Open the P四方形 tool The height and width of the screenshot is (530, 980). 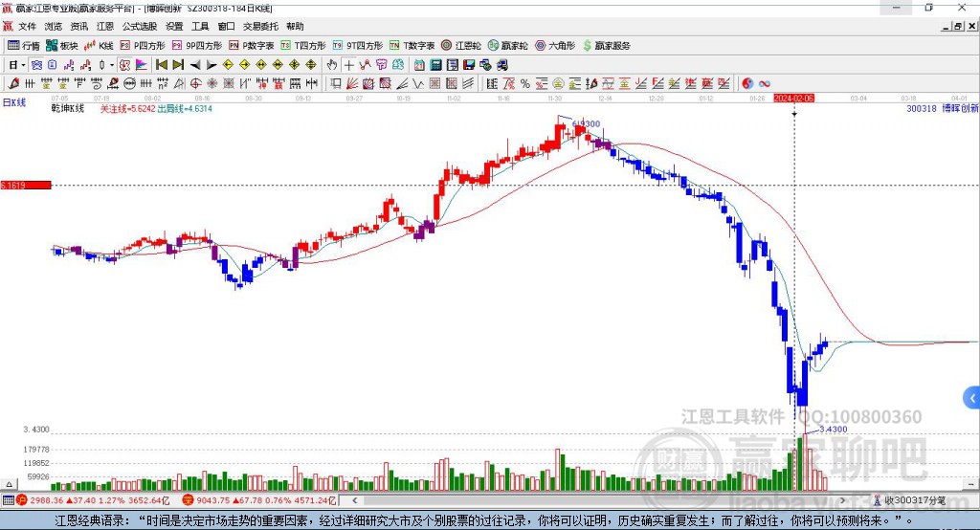[143, 46]
